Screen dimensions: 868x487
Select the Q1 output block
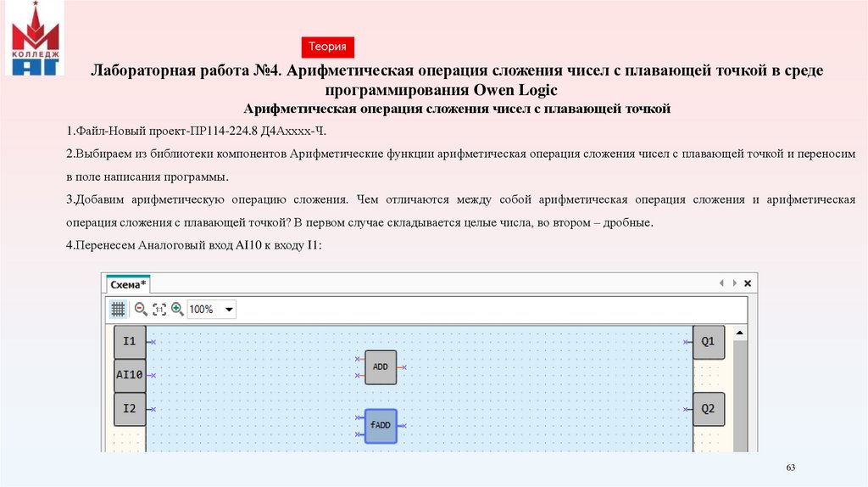(x=709, y=342)
